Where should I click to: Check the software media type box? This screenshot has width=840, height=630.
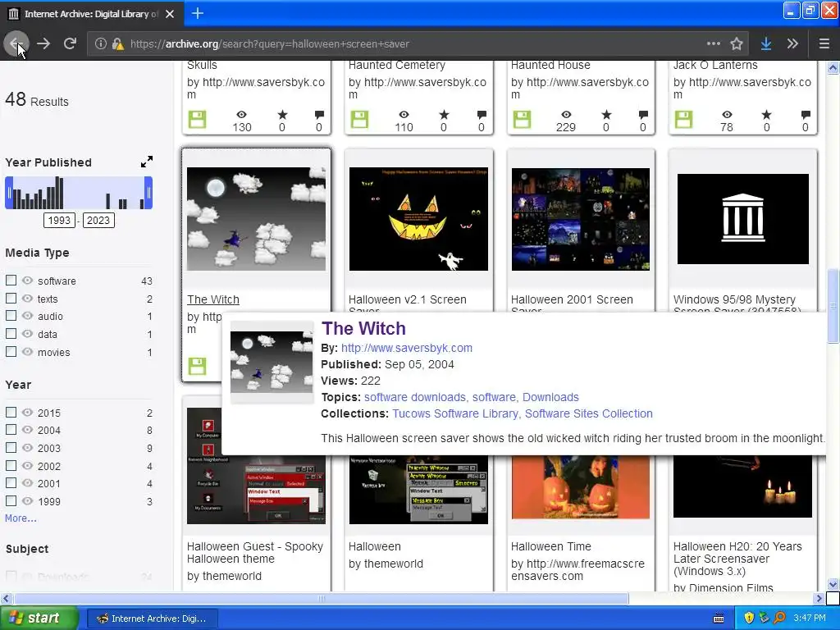(x=11, y=281)
